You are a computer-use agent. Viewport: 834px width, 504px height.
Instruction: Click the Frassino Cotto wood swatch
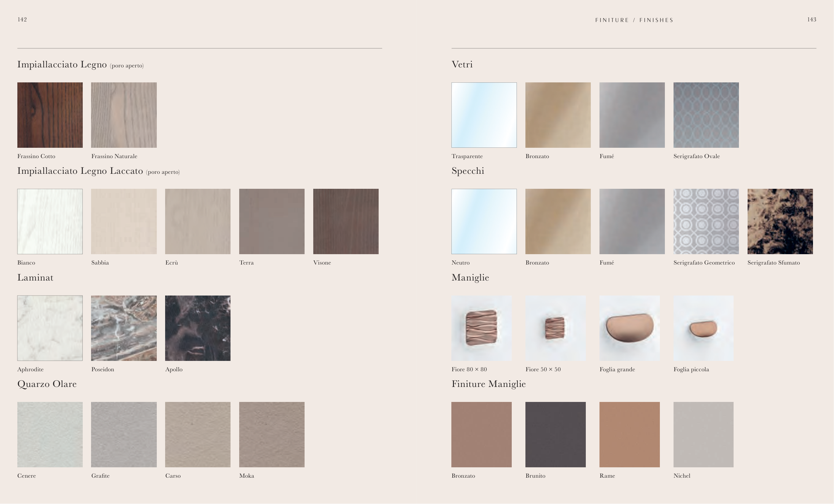[50, 115]
